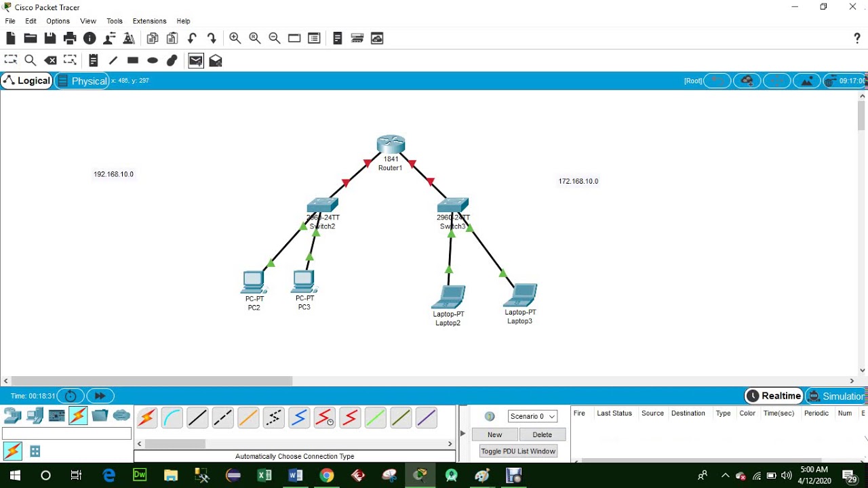The image size is (868, 488).
Task: Select Router1 on the canvas
Action: coord(391,144)
